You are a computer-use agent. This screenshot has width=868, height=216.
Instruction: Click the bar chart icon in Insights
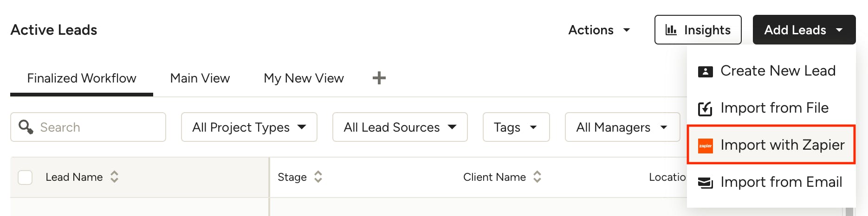(671, 30)
